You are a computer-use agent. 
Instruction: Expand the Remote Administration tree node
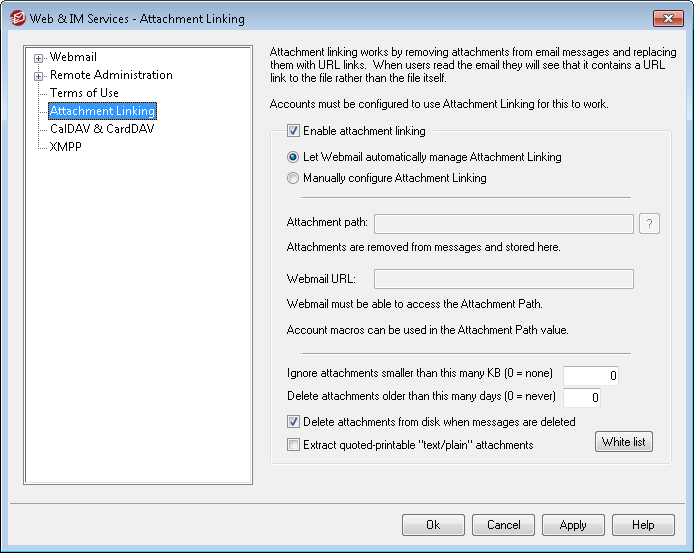point(39,76)
